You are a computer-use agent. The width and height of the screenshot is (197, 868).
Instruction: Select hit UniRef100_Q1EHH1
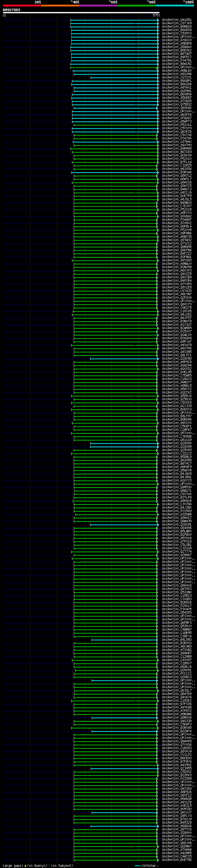pyautogui.click(x=176, y=91)
